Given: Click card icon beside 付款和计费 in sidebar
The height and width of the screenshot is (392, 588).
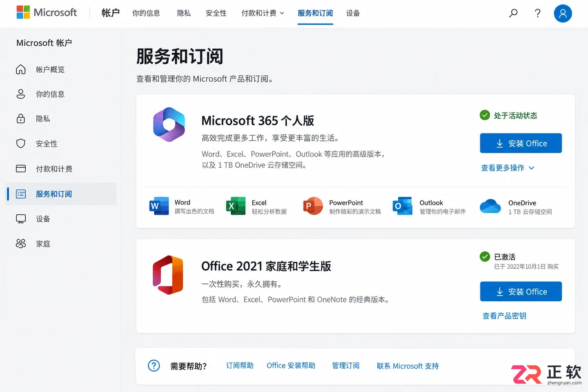Looking at the screenshot, I should [x=21, y=169].
